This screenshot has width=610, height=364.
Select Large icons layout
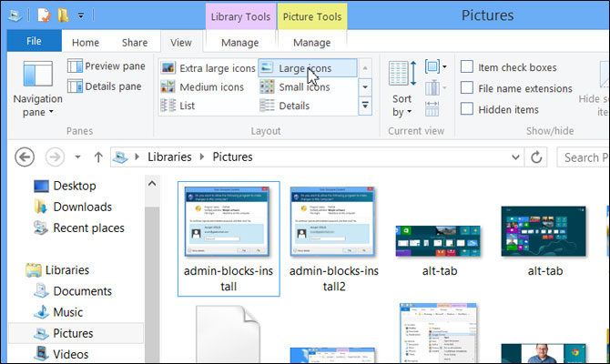point(308,68)
